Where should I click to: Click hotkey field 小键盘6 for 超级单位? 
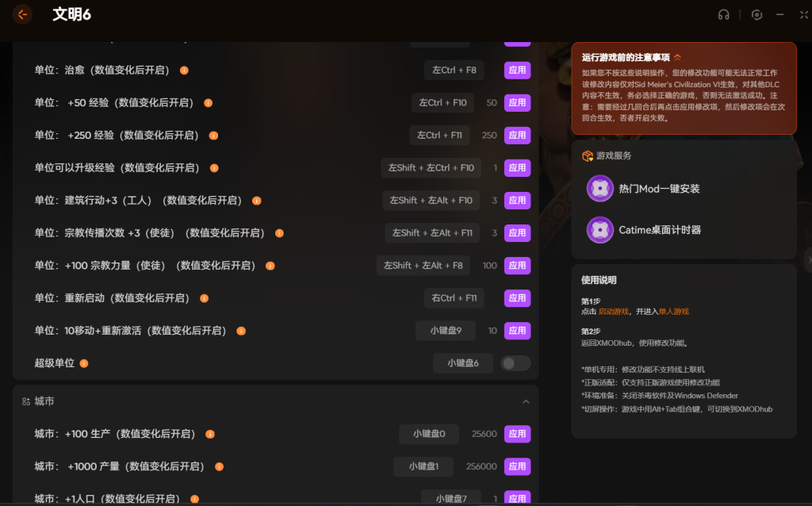click(462, 363)
